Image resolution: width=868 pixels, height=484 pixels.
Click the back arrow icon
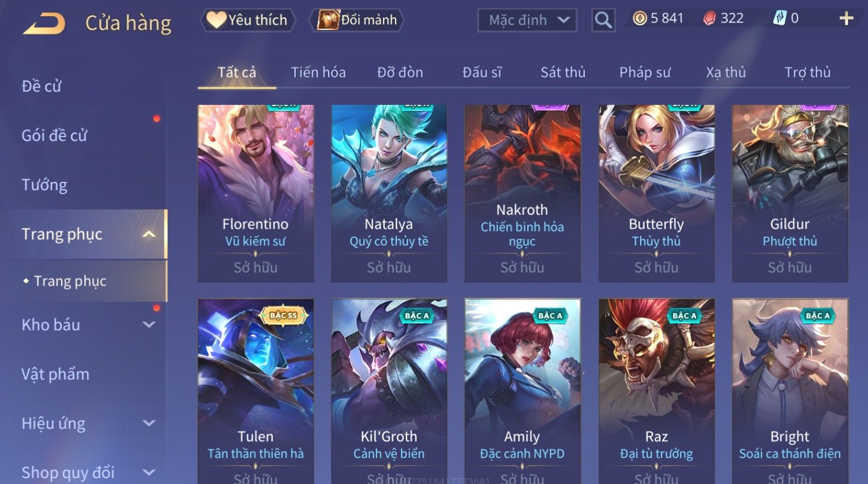pyautogui.click(x=44, y=24)
